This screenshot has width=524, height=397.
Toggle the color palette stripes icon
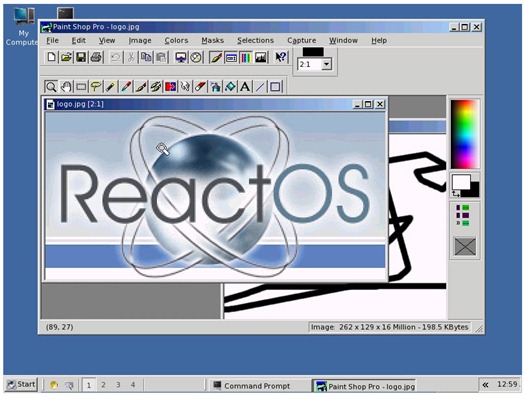246,57
